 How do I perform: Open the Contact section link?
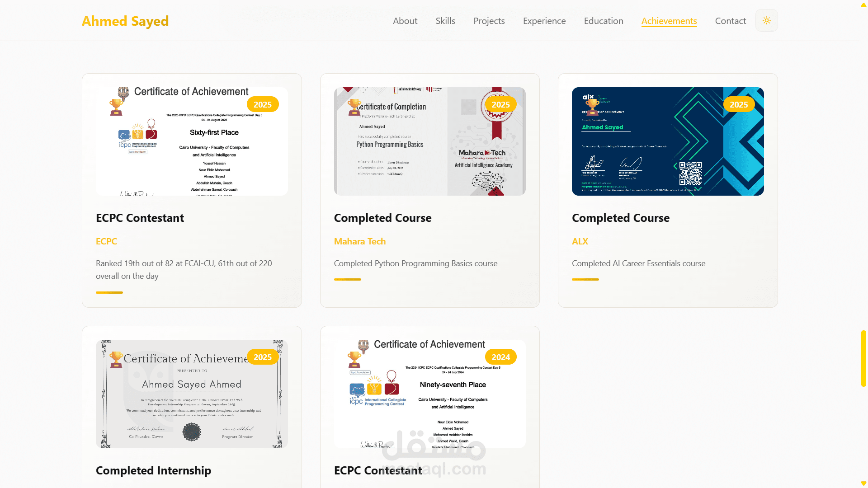pyautogui.click(x=730, y=21)
